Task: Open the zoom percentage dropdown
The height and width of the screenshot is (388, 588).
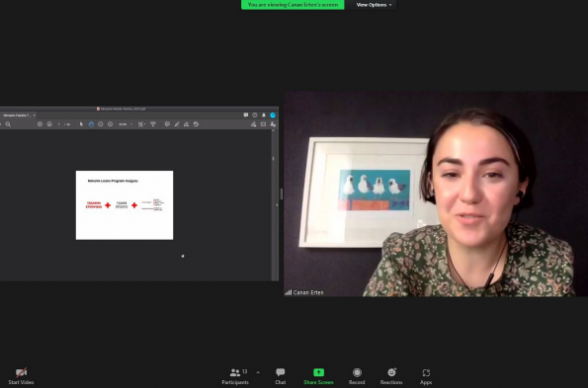Action: [x=126, y=124]
